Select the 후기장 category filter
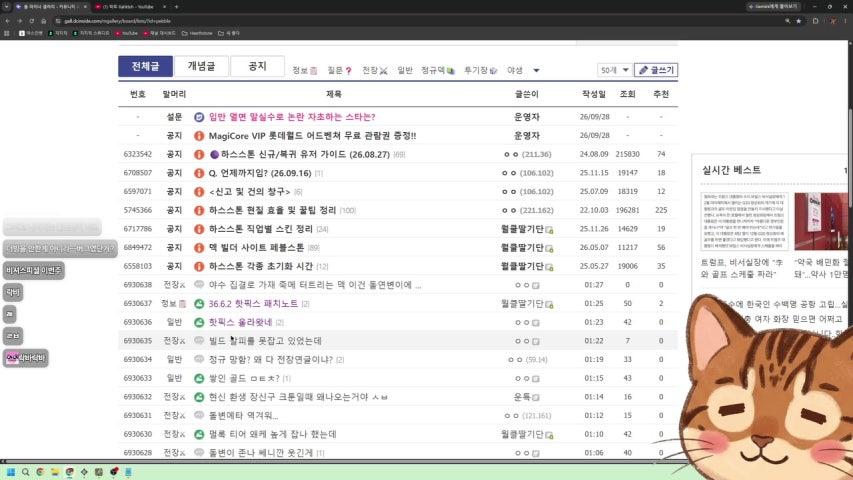This screenshot has height=480, width=853. [x=481, y=70]
